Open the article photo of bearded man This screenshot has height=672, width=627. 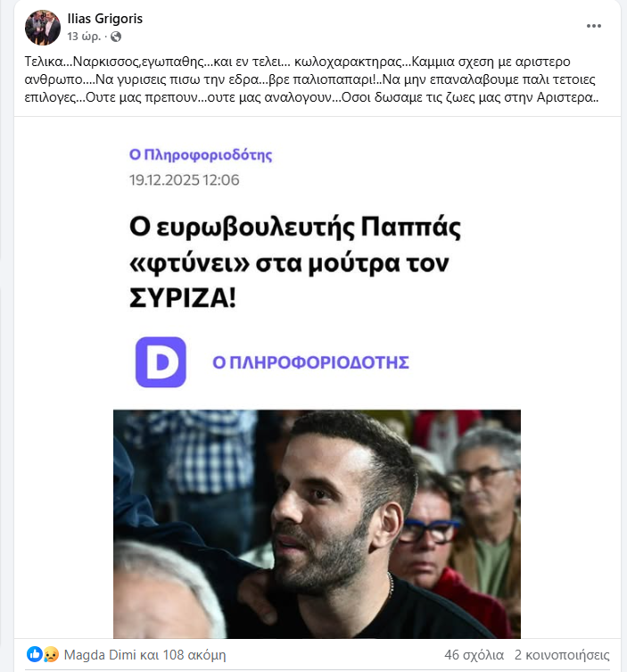point(317,524)
